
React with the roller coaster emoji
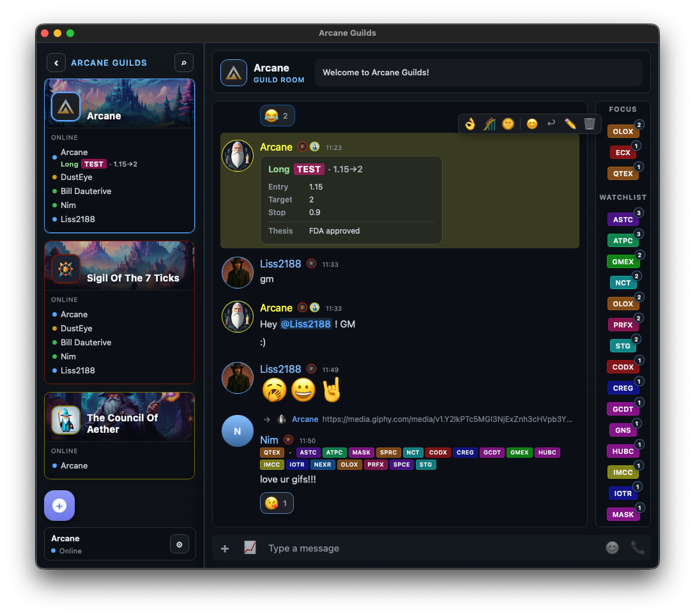coord(489,124)
